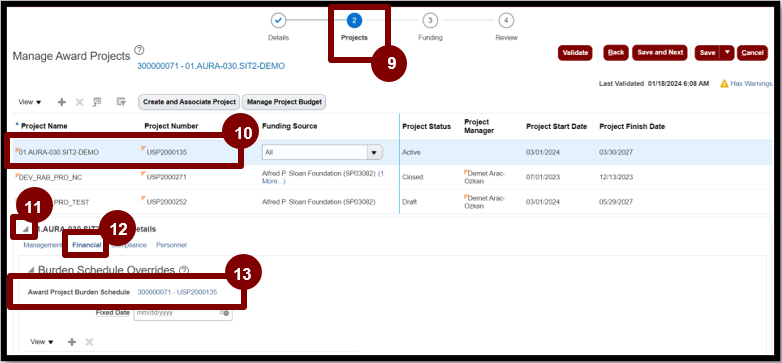Switch to the Management tab
The height and width of the screenshot is (363, 782).
tap(42, 245)
